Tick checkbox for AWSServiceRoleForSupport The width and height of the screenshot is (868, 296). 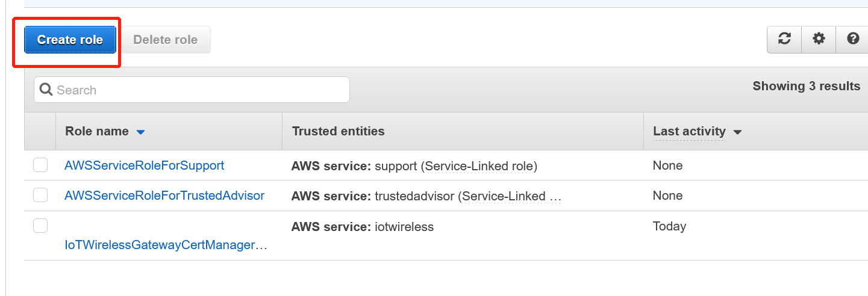pyautogui.click(x=40, y=165)
